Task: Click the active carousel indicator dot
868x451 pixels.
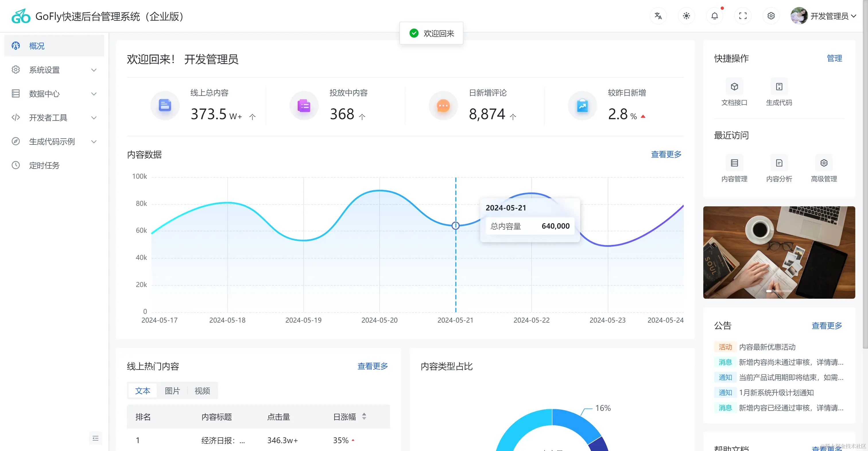Action: pyautogui.click(x=769, y=291)
